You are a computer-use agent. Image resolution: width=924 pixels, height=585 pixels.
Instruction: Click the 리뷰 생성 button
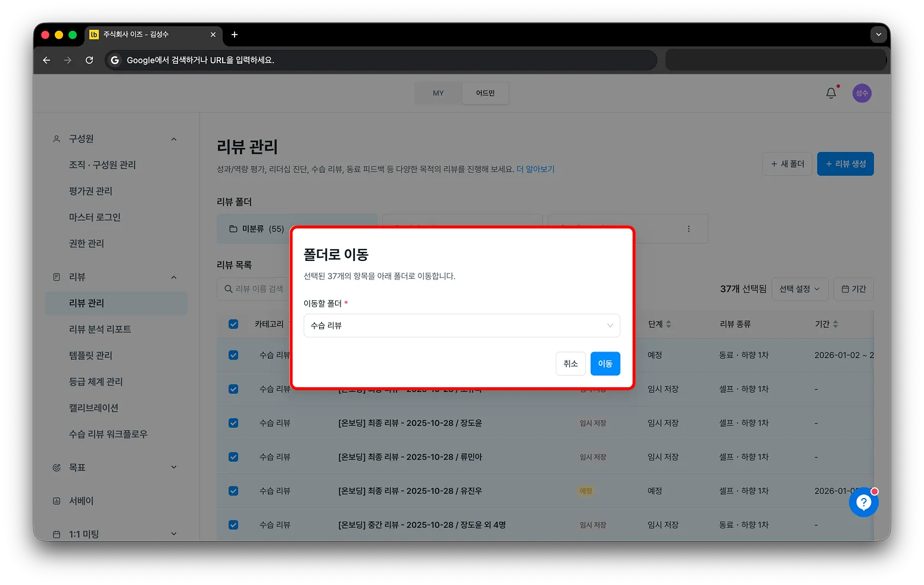point(845,164)
